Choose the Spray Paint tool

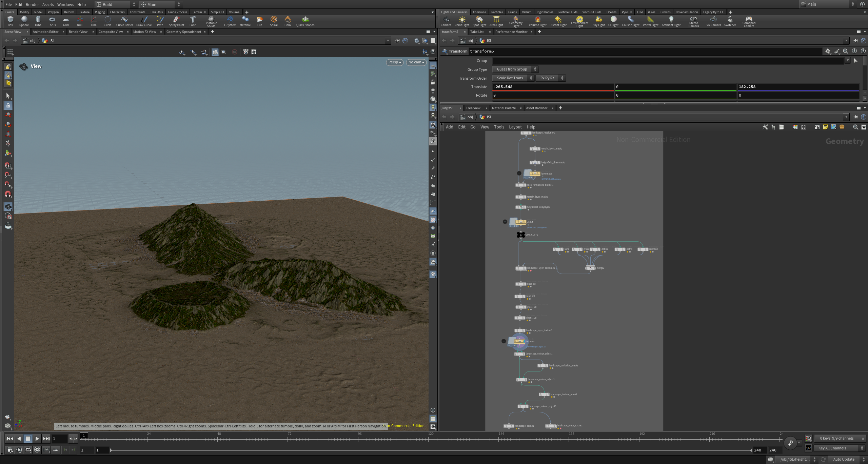click(176, 21)
